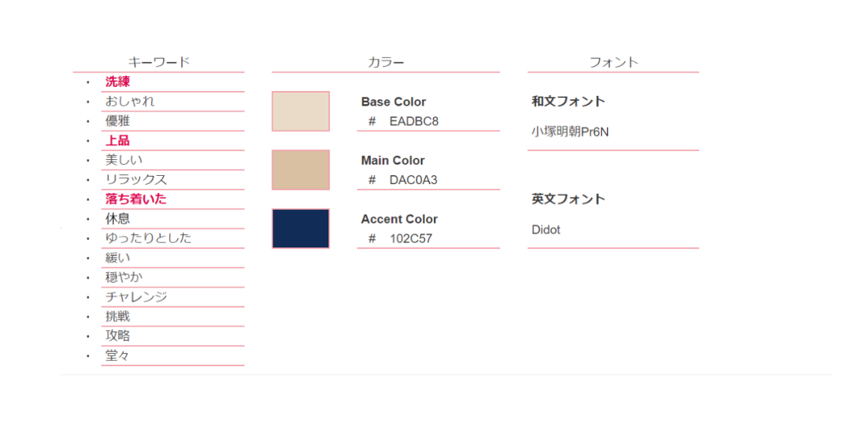Select the DAC0A3 hex value
The image size is (868, 433).
click(413, 180)
